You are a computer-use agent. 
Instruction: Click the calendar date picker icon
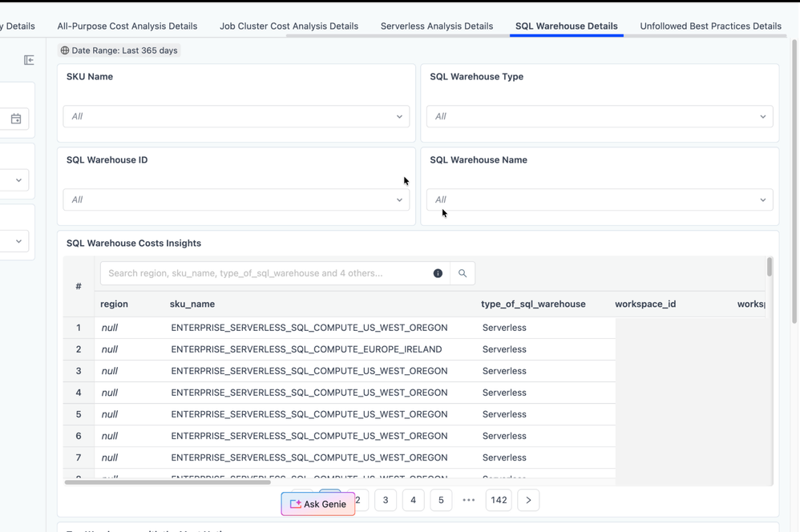coord(16,119)
